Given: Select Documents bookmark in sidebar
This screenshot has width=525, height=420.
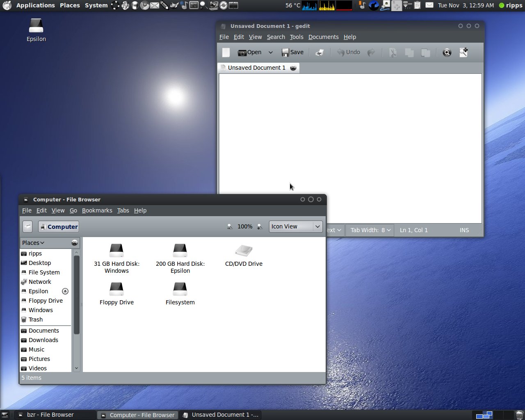Looking at the screenshot, I should 46,331.
